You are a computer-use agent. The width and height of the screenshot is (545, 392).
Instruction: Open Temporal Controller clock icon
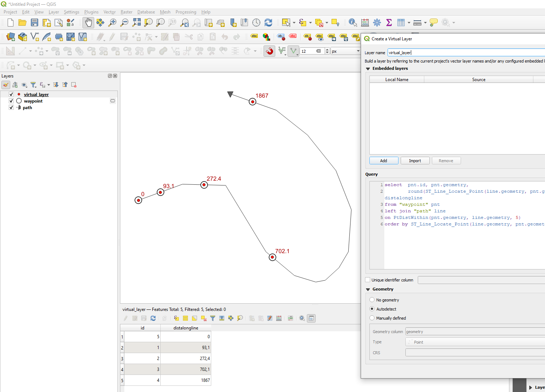click(256, 23)
